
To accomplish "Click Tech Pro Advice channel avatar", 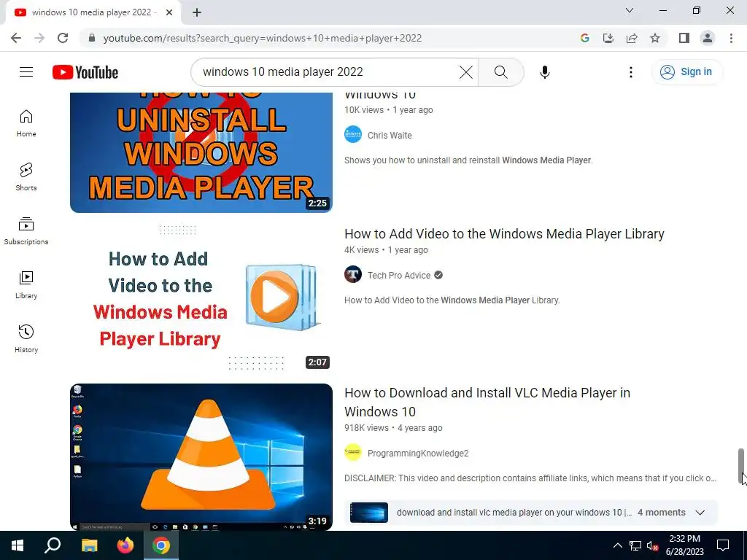I will coord(353,274).
